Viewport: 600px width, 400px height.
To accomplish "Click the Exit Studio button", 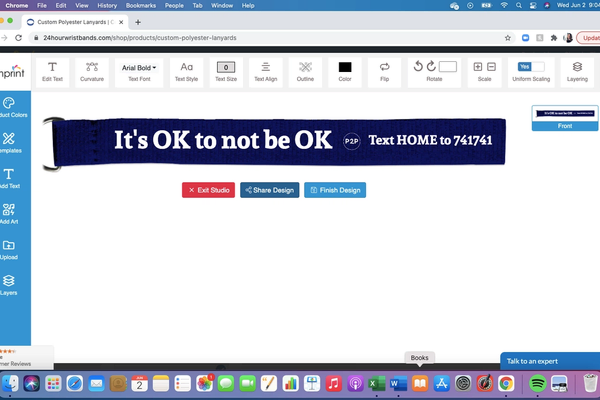I will click(x=208, y=190).
